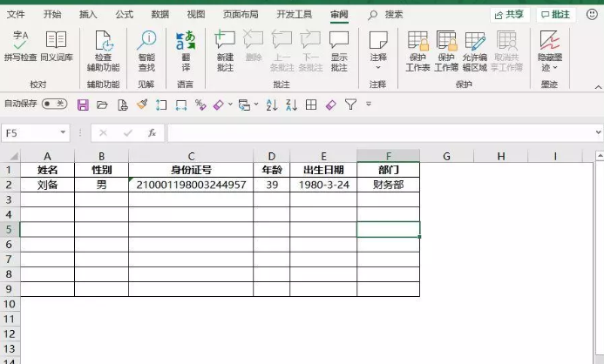Select the Format Painter brush icon
This screenshot has height=364, width=604.
[142, 104]
